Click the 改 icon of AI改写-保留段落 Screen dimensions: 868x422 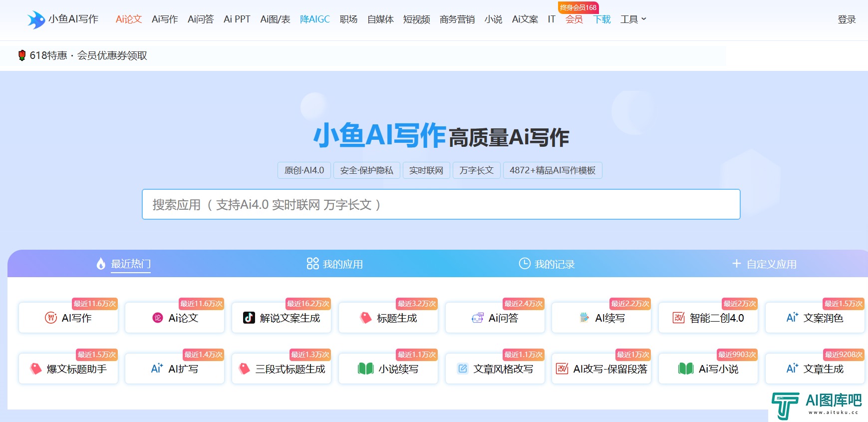click(563, 369)
